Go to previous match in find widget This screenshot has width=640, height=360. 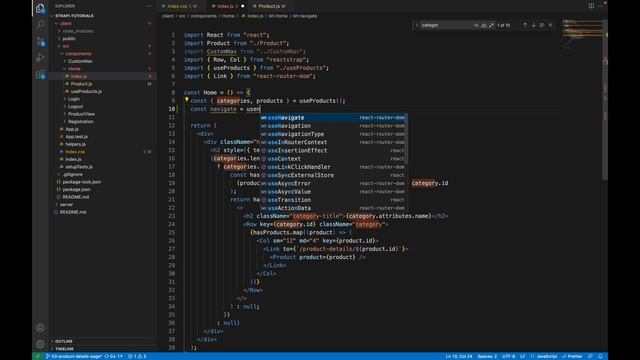pos(525,25)
